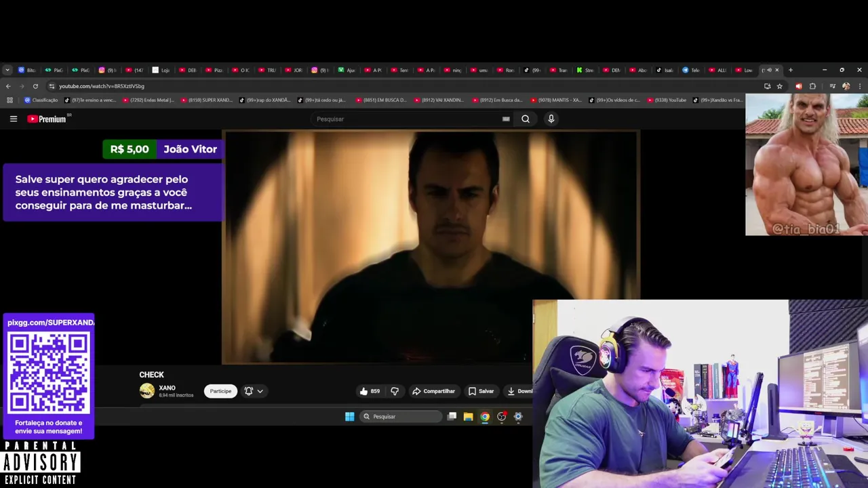Bookmark this page with star
Image resolution: width=868 pixels, height=488 pixels.
point(780,86)
